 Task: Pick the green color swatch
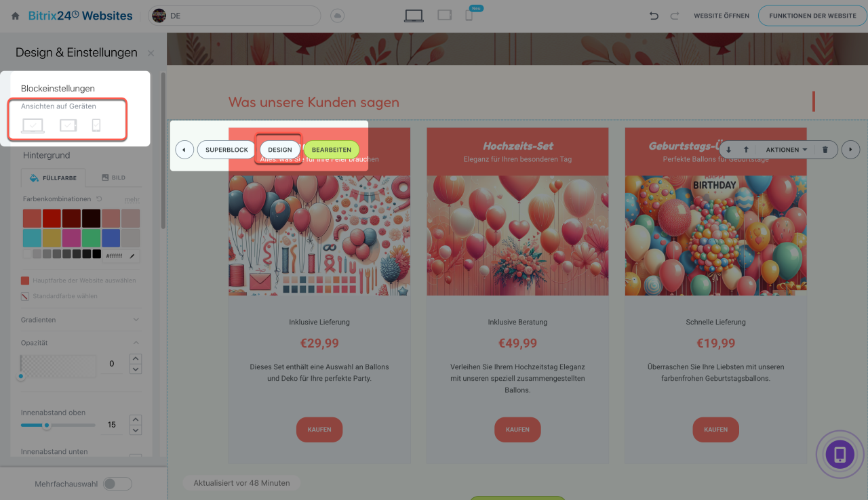[91, 238]
